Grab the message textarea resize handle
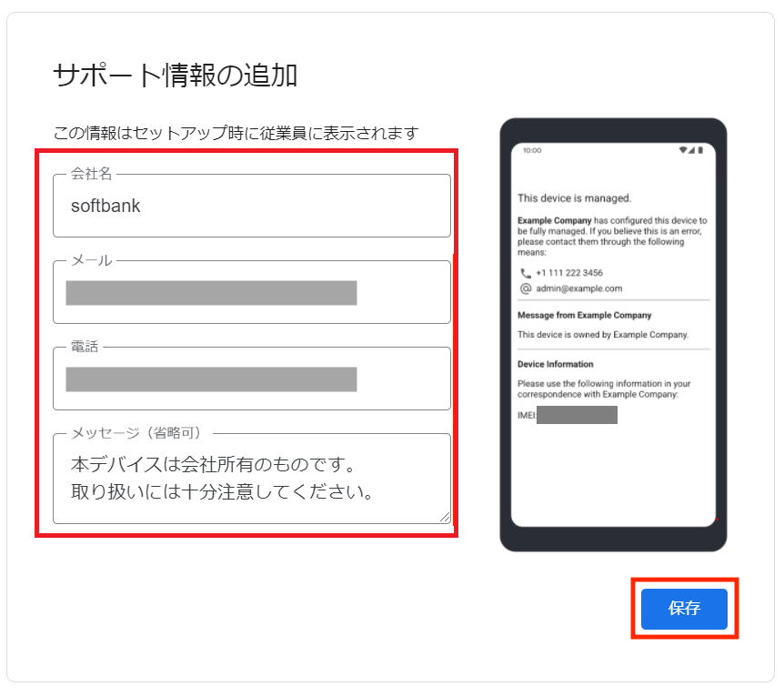The height and width of the screenshot is (697, 784). pos(445,517)
